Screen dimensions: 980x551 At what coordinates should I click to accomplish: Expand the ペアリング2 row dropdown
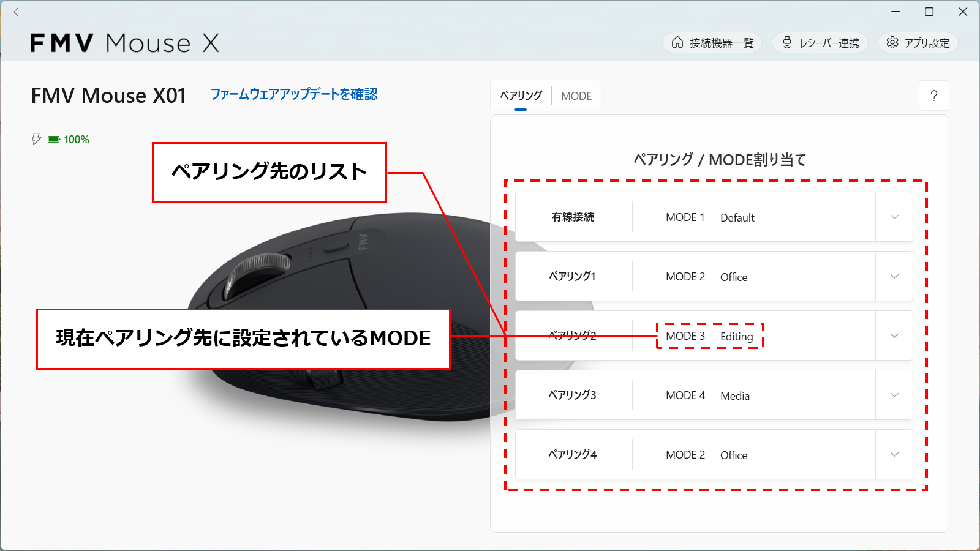tap(894, 335)
